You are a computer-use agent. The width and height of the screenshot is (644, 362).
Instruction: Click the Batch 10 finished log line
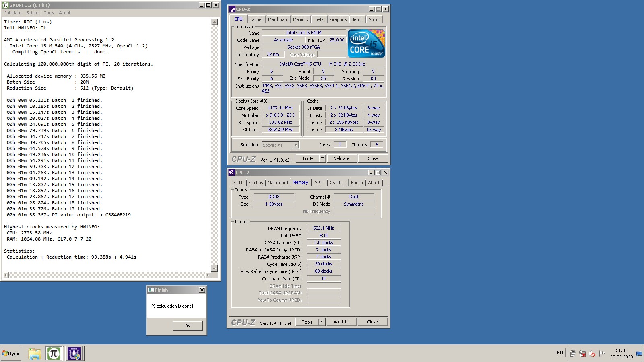(54, 154)
